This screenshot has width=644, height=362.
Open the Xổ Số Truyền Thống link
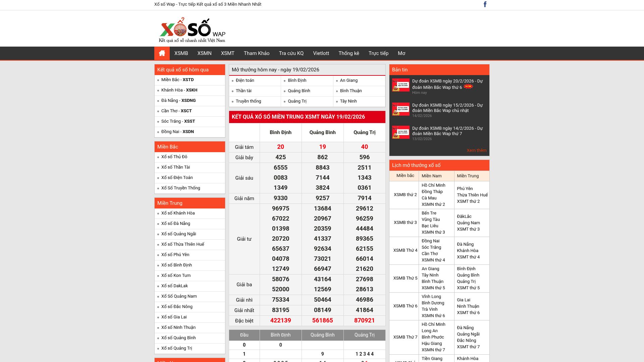pyautogui.click(x=180, y=188)
